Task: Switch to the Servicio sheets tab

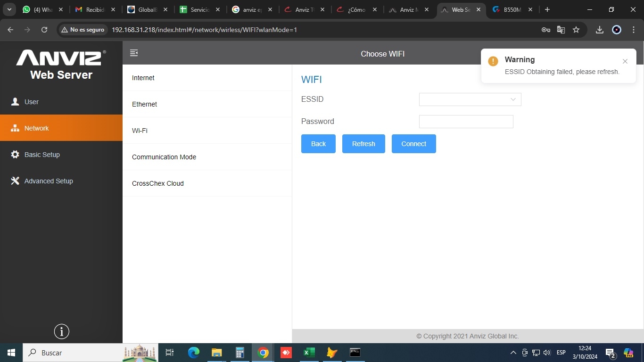Action: [x=199, y=9]
